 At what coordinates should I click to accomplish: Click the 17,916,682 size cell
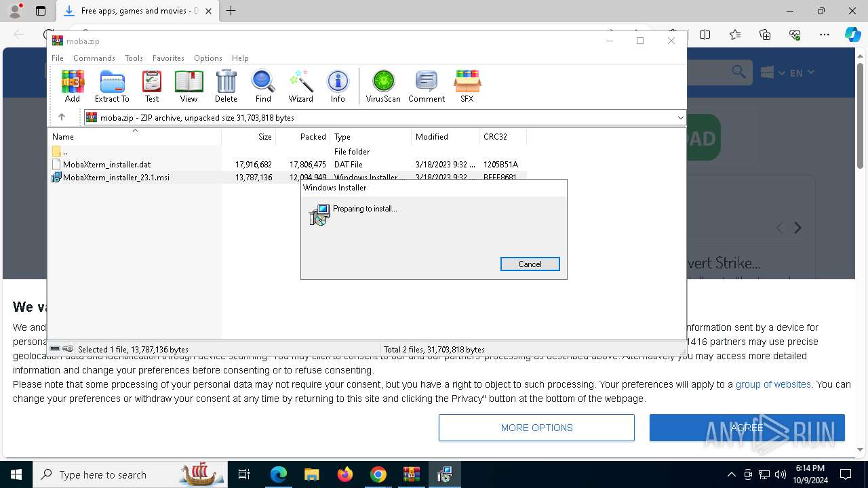(254, 165)
